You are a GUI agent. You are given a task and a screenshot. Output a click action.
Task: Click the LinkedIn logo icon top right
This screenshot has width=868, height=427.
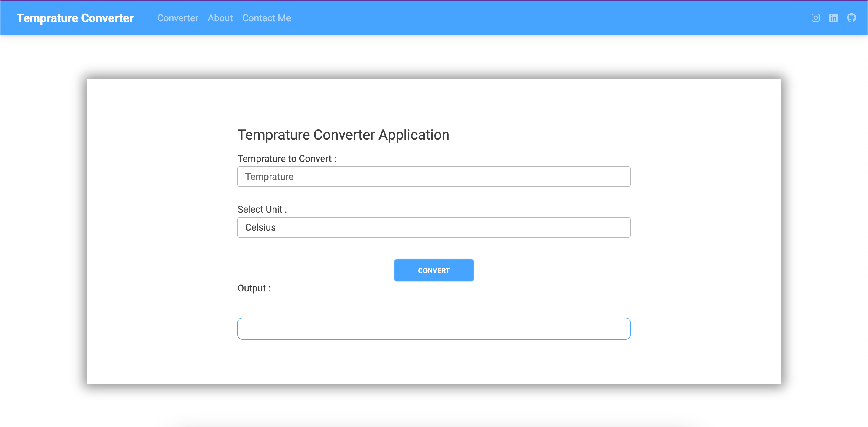click(x=834, y=18)
